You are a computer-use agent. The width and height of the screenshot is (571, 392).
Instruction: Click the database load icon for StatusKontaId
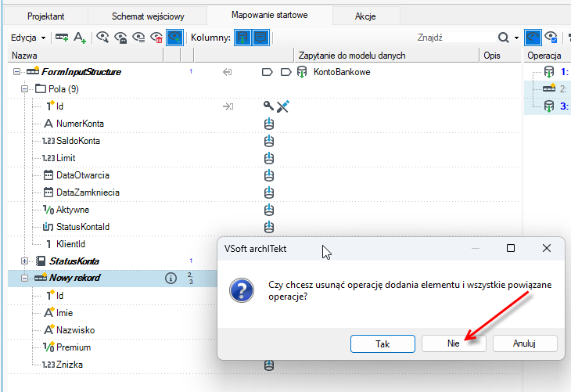(269, 227)
